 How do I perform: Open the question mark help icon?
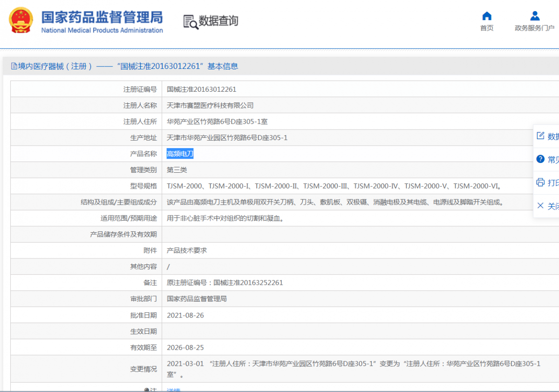pyautogui.click(x=540, y=159)
